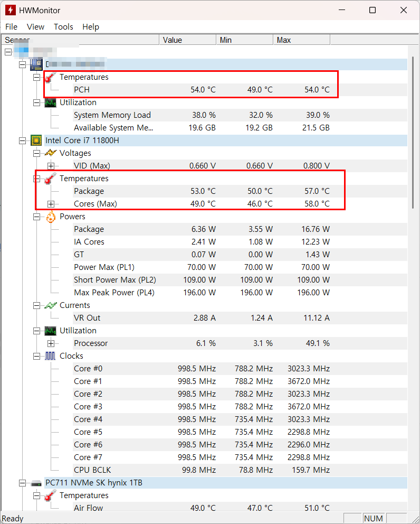The height and width of the screenshot is (524, 420).
Task: Click the motherboard device icon
Action: click(36, 64)
